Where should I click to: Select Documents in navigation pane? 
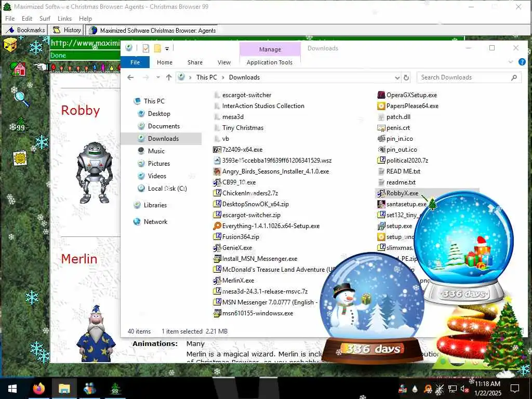tap(164, 126)
